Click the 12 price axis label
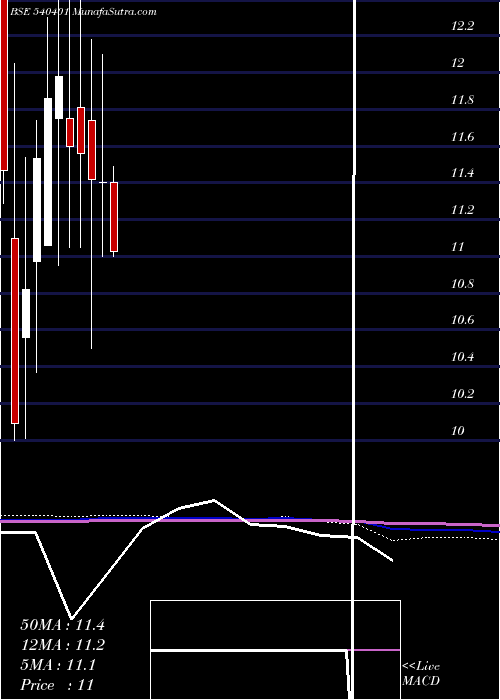 458,63
